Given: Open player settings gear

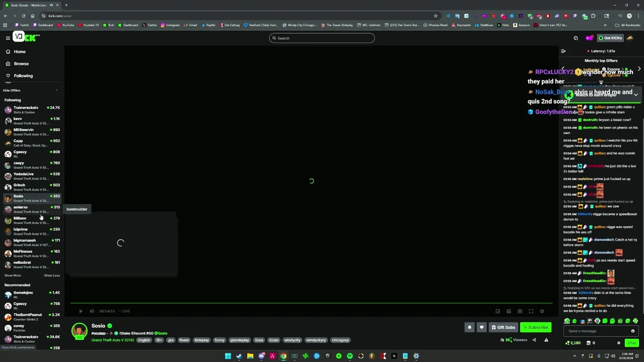Looking at the screenshot, I should pyautogui.click(x=542, y=311).
